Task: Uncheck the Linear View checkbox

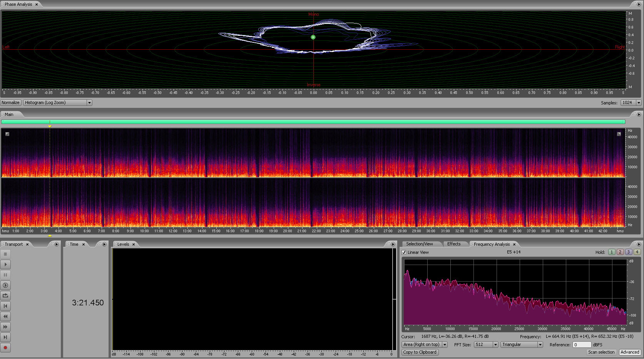Action: click(404, 253)
